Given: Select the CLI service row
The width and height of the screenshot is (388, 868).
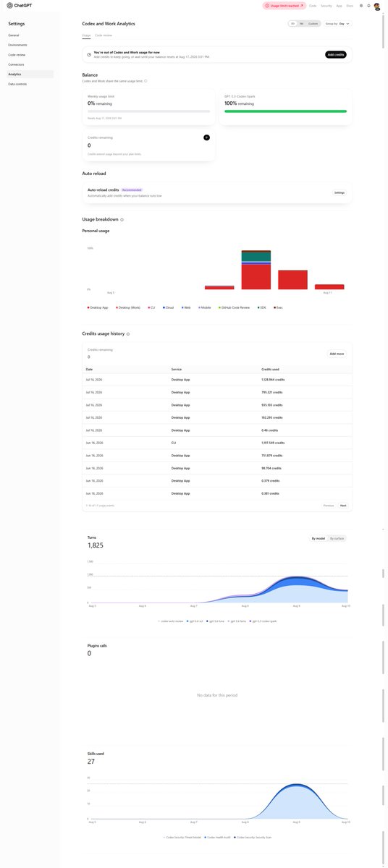Looking at the screenshot, I should [217, 443].
